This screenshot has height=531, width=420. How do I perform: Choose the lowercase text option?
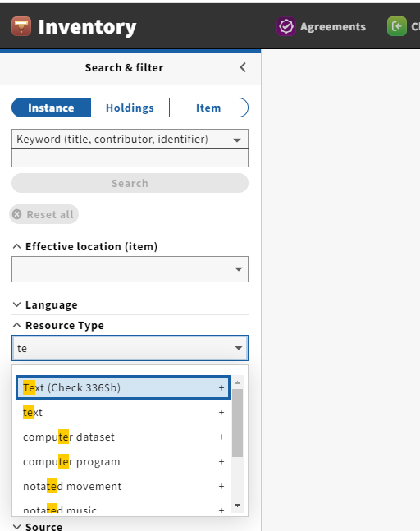click(123, 413)
